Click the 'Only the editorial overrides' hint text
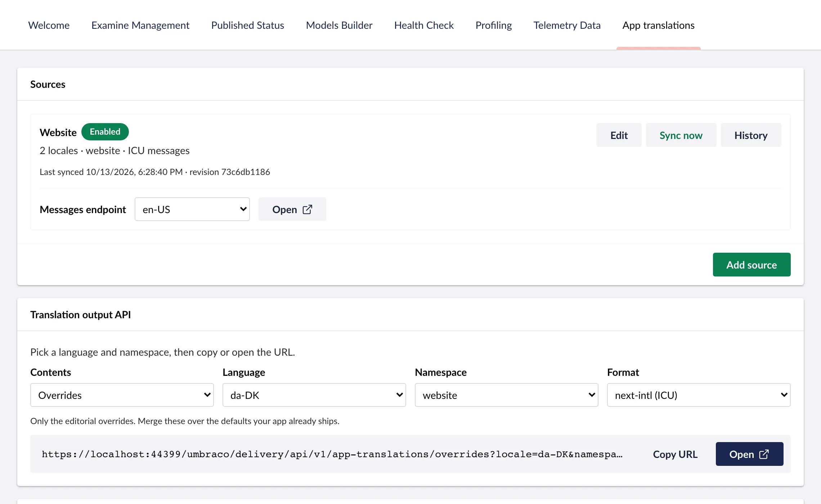The height and width of the screenshot is (504, 821). 185,421
